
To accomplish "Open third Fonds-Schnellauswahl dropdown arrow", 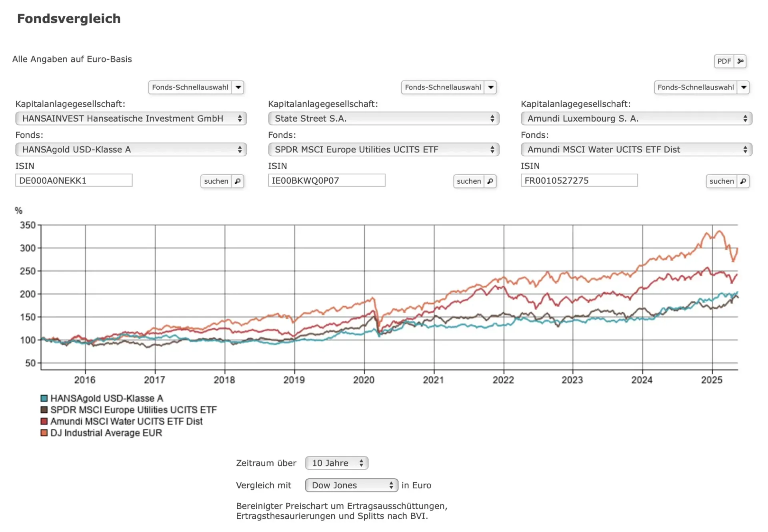I will point(744,87).
